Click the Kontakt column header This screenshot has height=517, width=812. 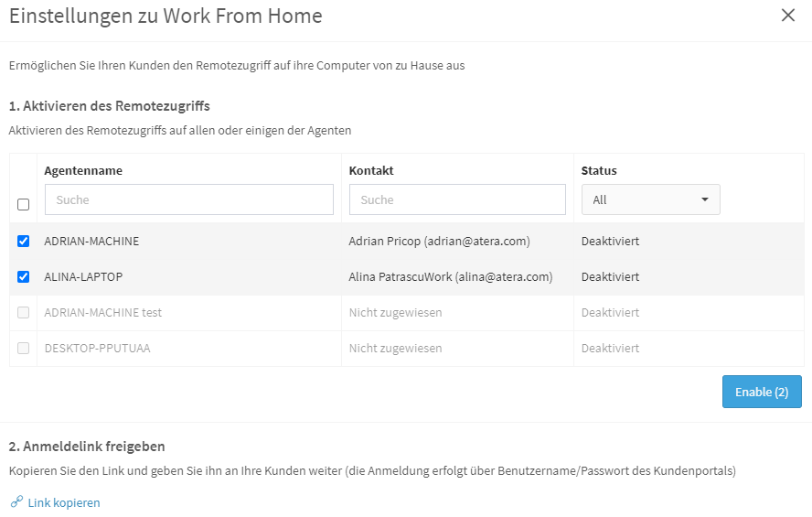pyautogui.click(x=371, y=170)
